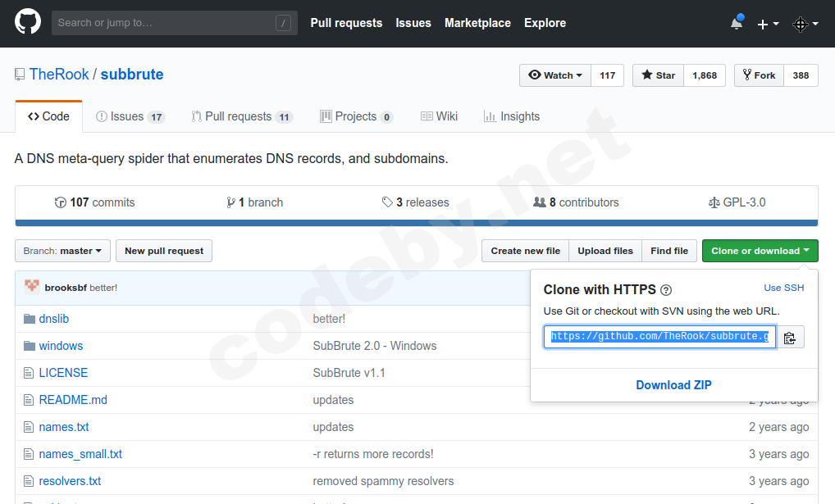View the 1,868 stargazers count

(x=705, y=75)
